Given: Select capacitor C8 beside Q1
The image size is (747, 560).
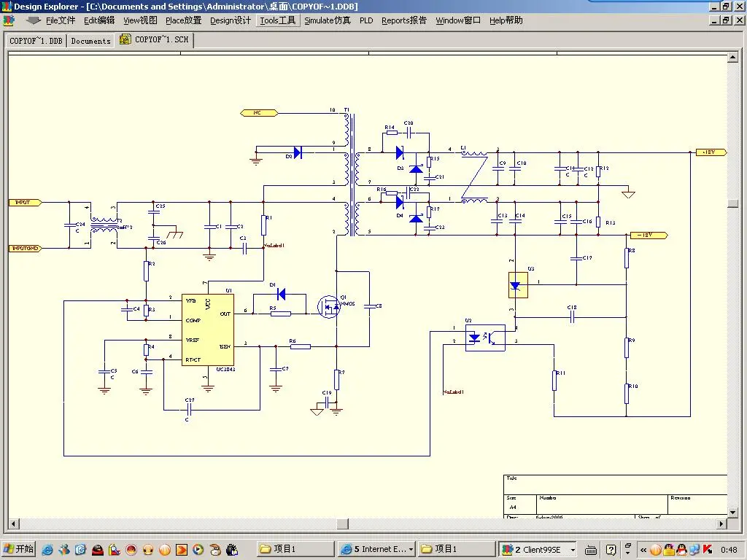Looking at the screenshot, I should coord(370,306).
